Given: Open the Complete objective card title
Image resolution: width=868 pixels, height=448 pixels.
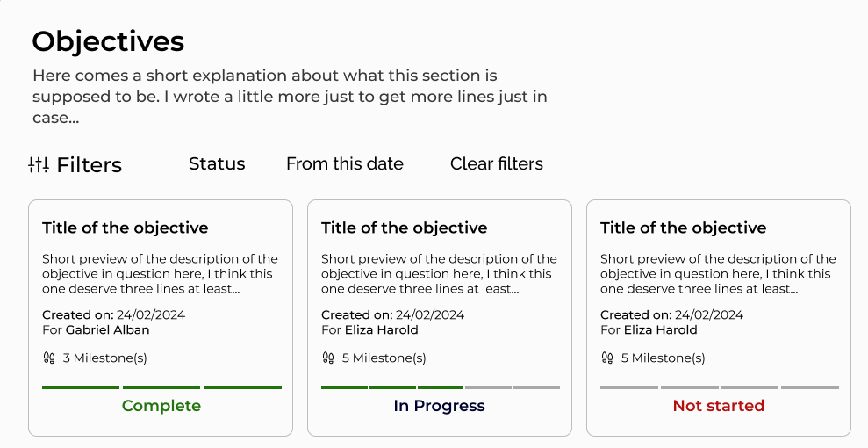Looking at the screenshot, I should tap(126, 228).
